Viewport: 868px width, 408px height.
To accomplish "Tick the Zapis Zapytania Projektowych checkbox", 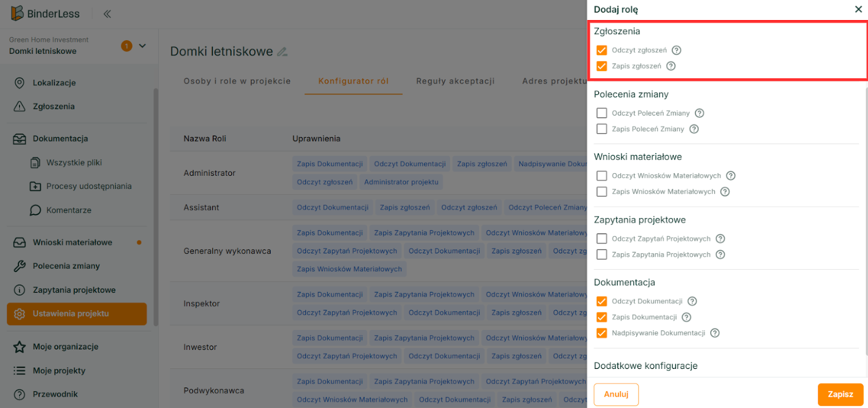I will point(602,254).
